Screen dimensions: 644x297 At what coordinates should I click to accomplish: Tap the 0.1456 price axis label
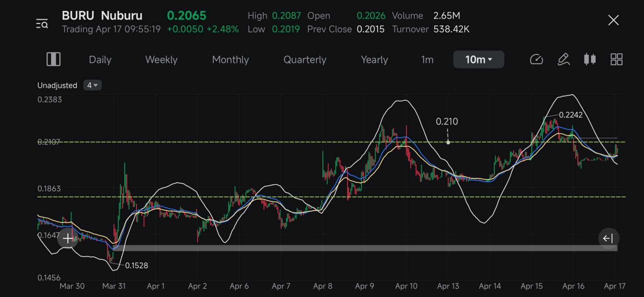point(49,278)
